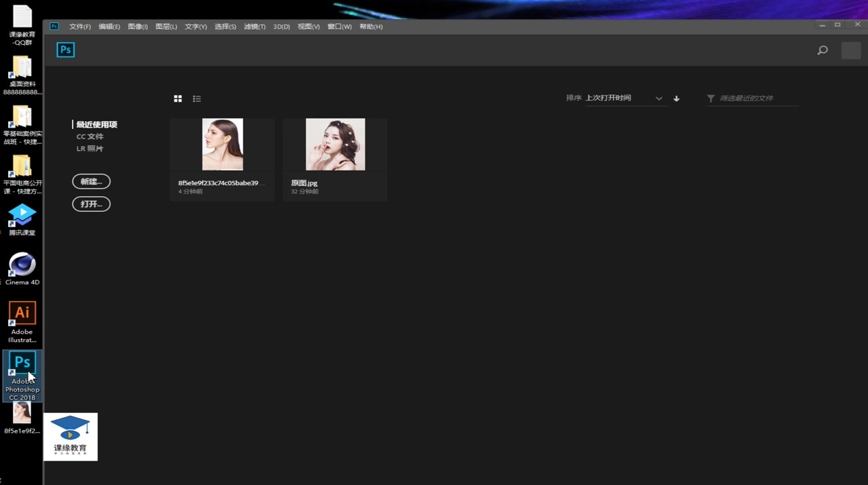Click the 新建... button
The image size is (868, 485).
point(92,182)
